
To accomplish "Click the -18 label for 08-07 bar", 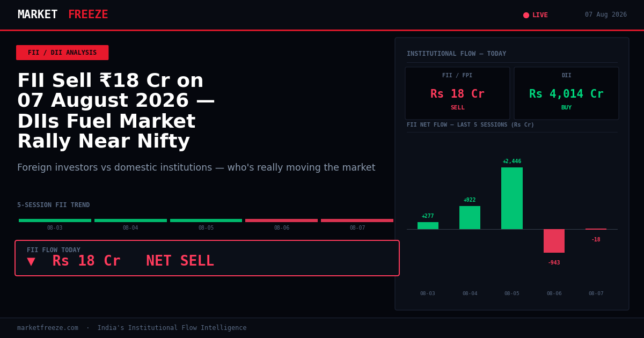I will (x=596, y=240).
